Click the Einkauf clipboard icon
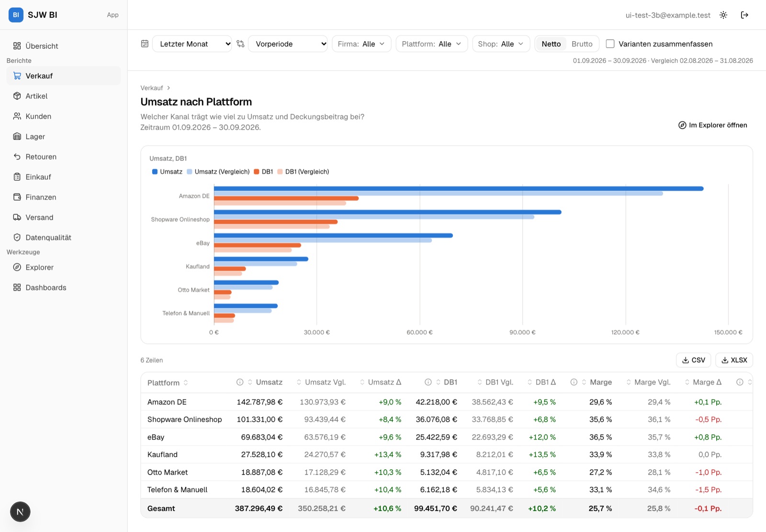This screenshot has height=532, width=766. click(17, 177)
